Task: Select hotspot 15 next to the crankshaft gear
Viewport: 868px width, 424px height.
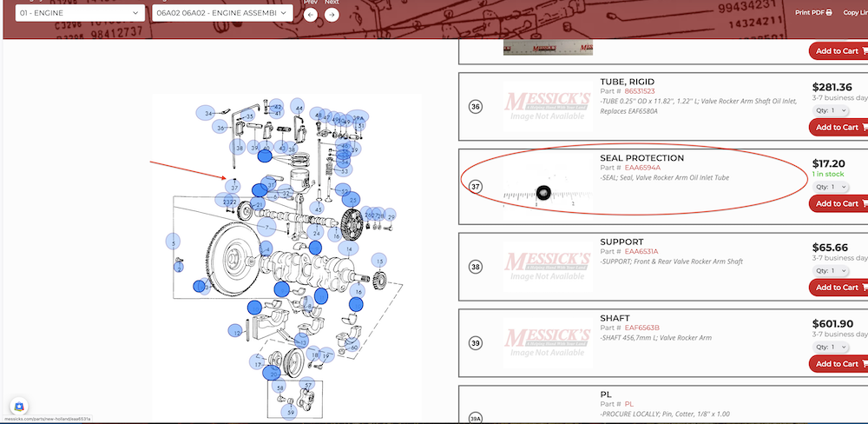Action: point(379,261)
